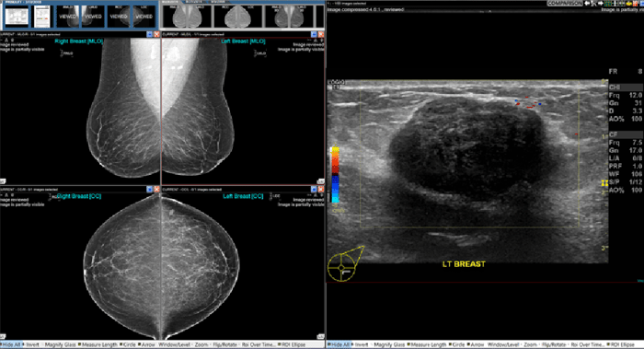Select the Zoom tool in the ultrasound viewer toolbar

tap(530, 344)
